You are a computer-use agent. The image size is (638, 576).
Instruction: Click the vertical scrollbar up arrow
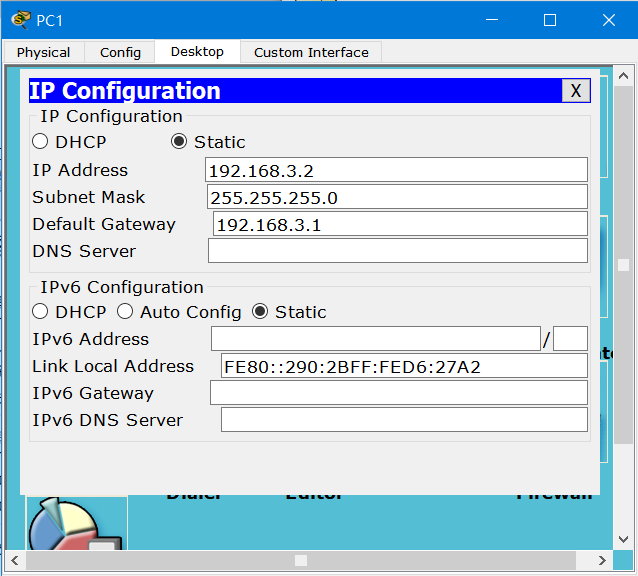pos(624,76)
